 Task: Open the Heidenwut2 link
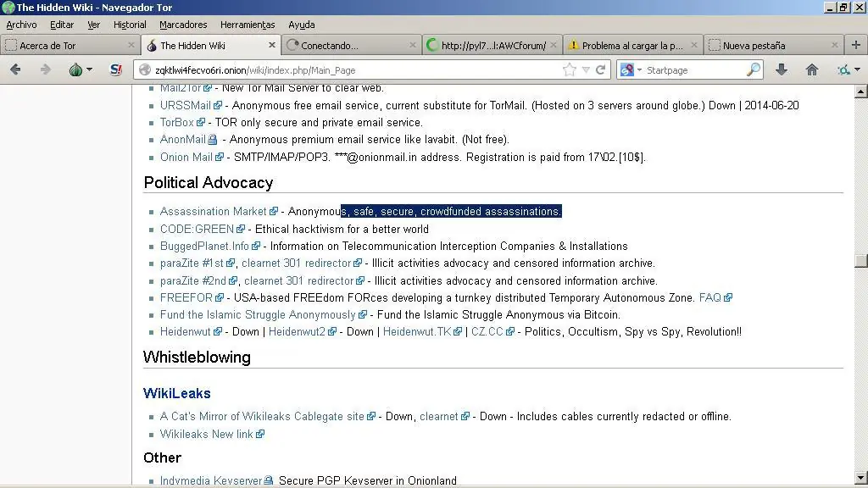297,332
